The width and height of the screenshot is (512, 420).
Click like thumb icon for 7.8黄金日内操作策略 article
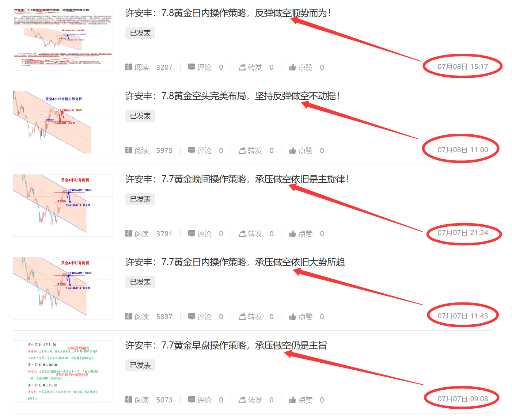292,67
